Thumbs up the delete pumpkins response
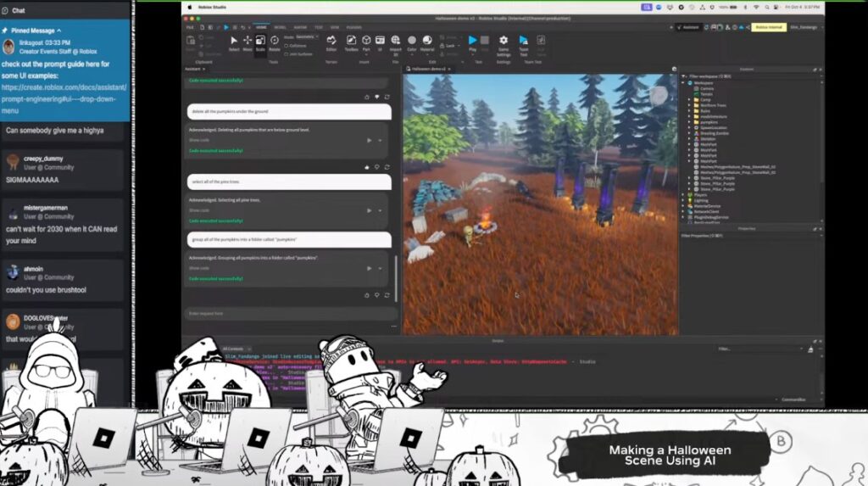This screenshot has width=868, height=486. point(366,167)
